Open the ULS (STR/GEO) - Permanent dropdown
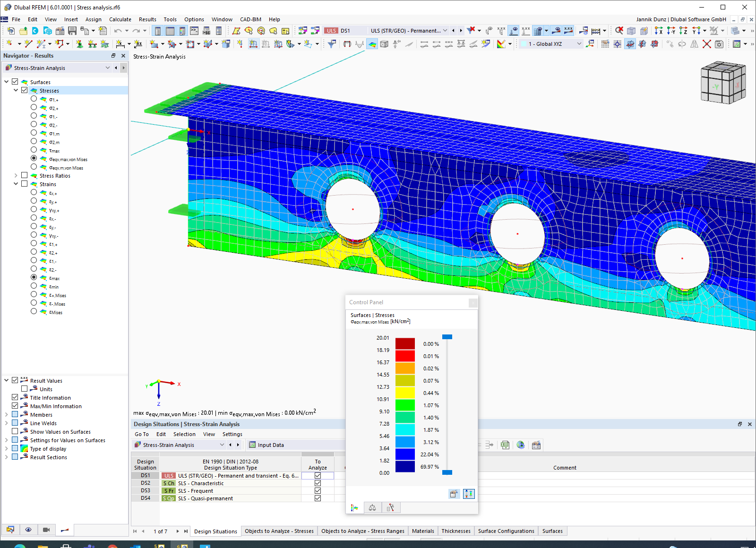The image size is (756, 548). pyautogui.click(x=446, y=30)
